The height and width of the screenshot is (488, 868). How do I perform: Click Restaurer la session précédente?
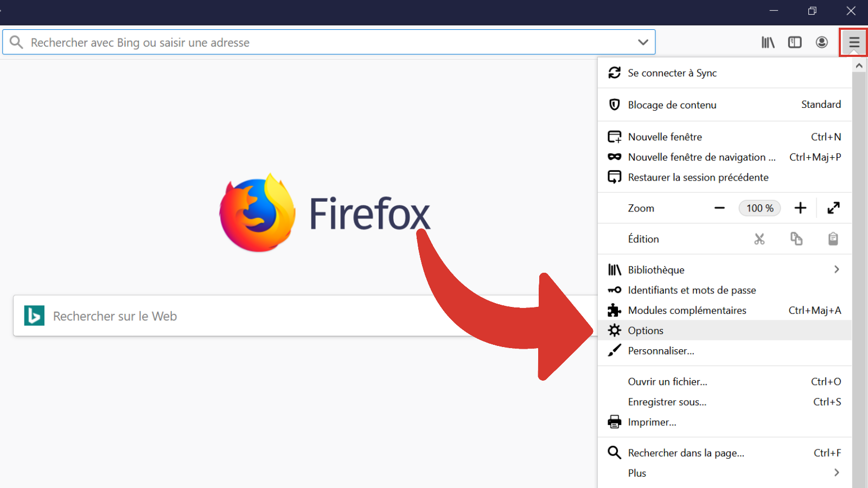pos(698,177)
